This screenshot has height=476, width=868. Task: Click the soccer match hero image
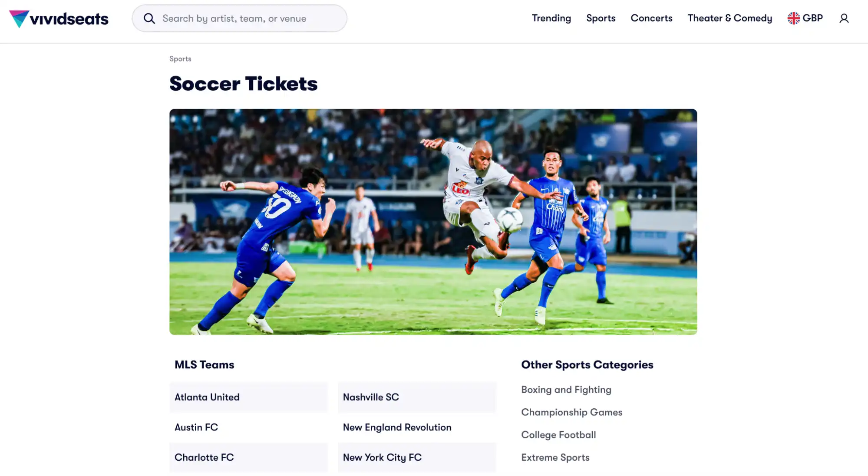click(434, 223)
